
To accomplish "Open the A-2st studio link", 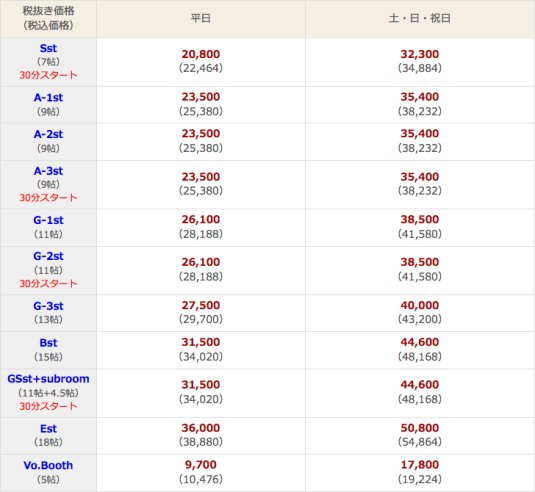I will [48, 134].
